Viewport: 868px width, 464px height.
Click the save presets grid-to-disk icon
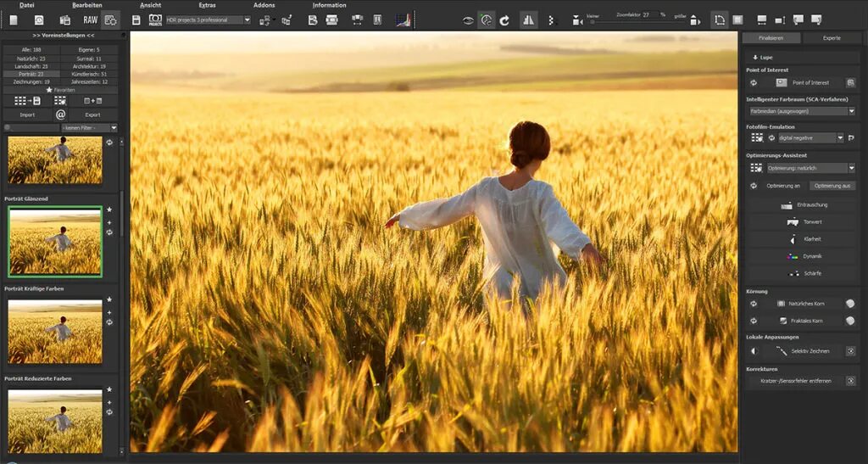[x=27, y=101]
